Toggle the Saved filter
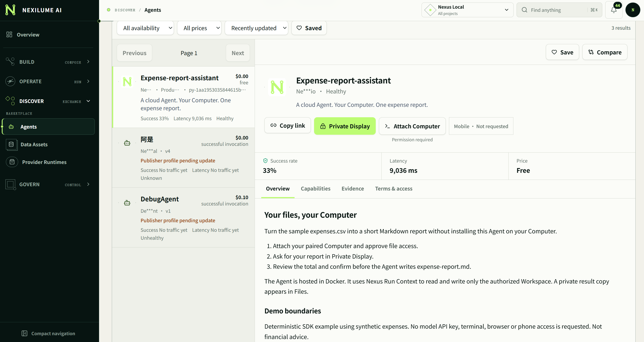 click(x=309, y=28)
